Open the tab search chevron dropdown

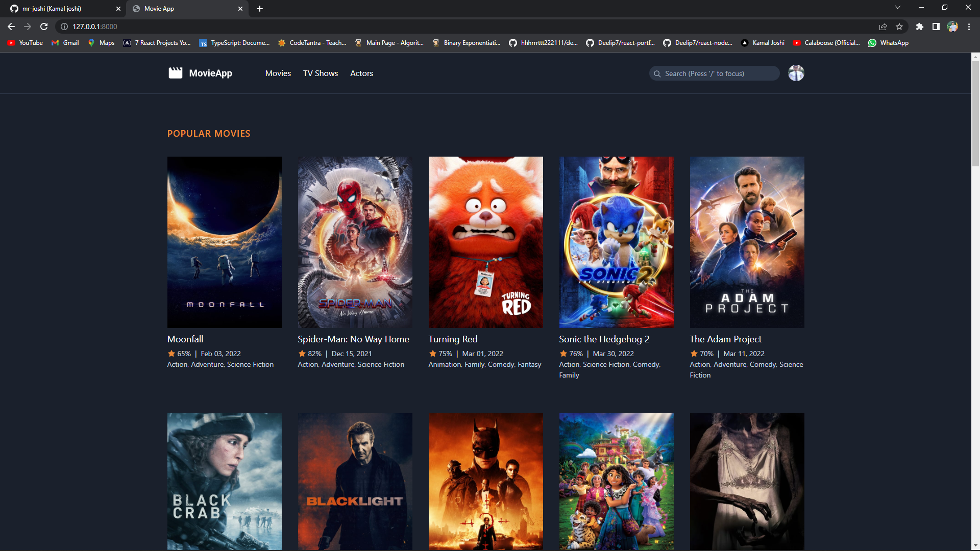pos(897,7)
